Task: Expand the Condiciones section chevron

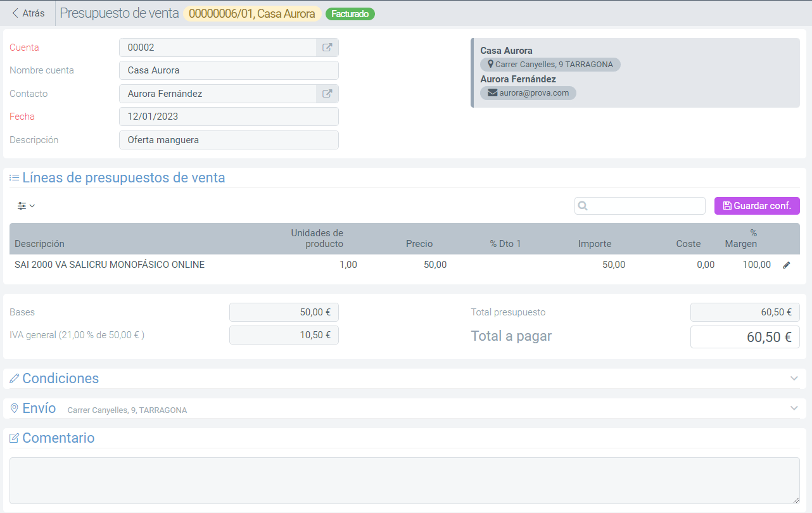Action: (794, 378)
